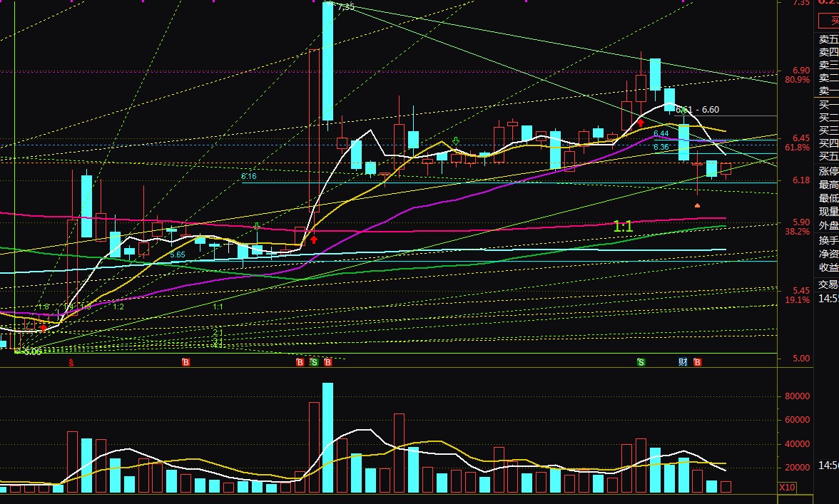Click the second green S marker near 财
Viewport: 839px width, 504px height.
pos(641,362)
